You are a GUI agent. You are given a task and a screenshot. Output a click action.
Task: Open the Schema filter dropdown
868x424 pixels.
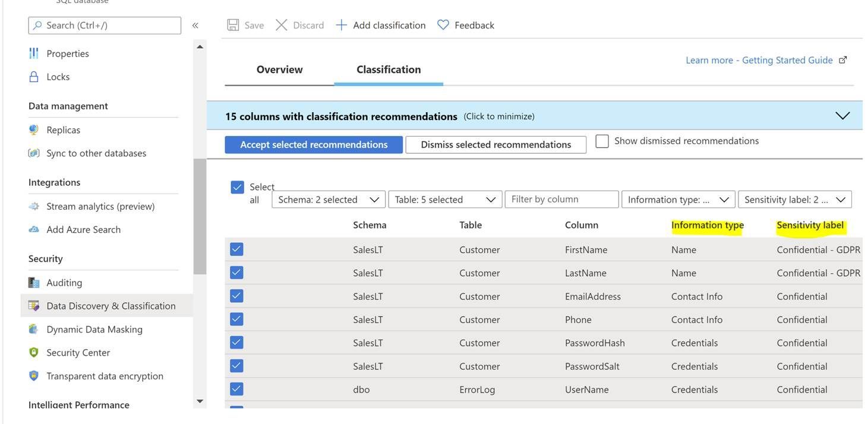(329, 199)
